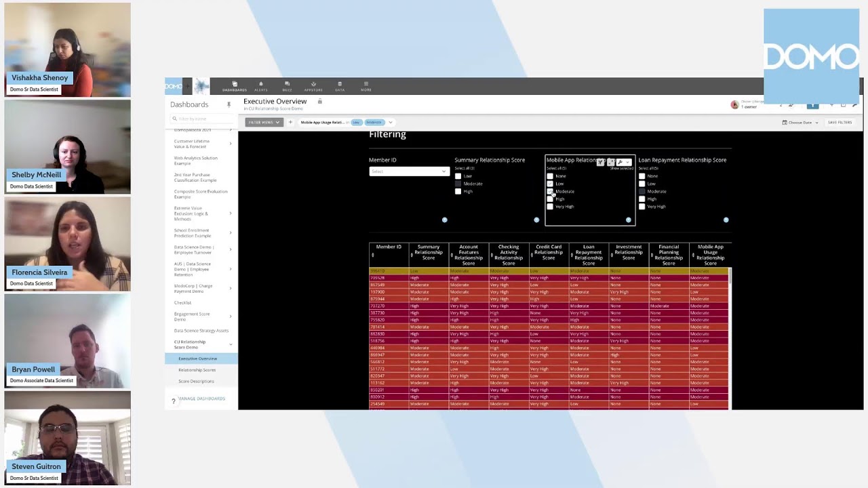Sort by Checking Activity Relationship Score arrows
This screenshot has height=488, width=868.
pos(491,256)
